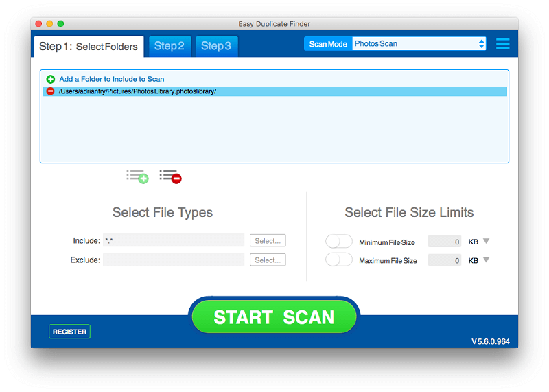Open the hamburger menu icon
This screenshot has height=392, width=549.
(503, 44)
